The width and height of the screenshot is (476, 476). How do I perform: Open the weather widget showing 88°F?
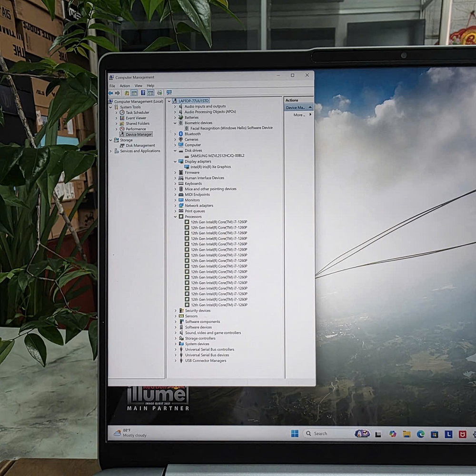(130, 433)
